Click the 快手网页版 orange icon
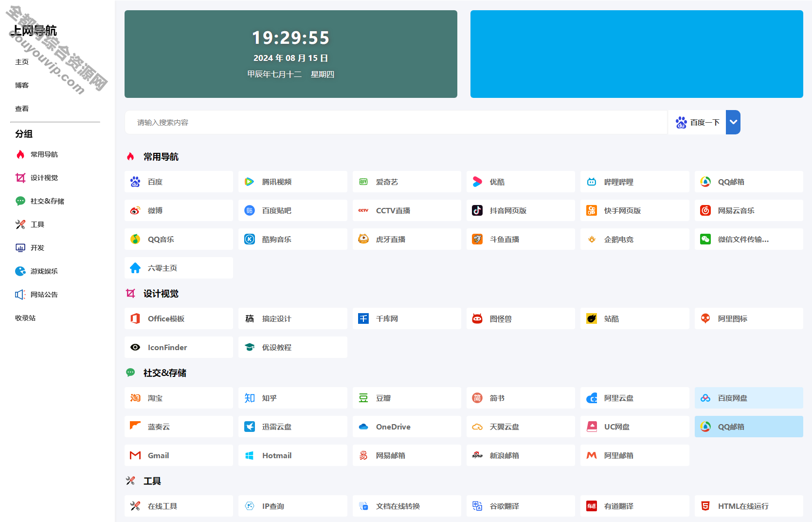This screenshot has height=522, width=812. 592,210
